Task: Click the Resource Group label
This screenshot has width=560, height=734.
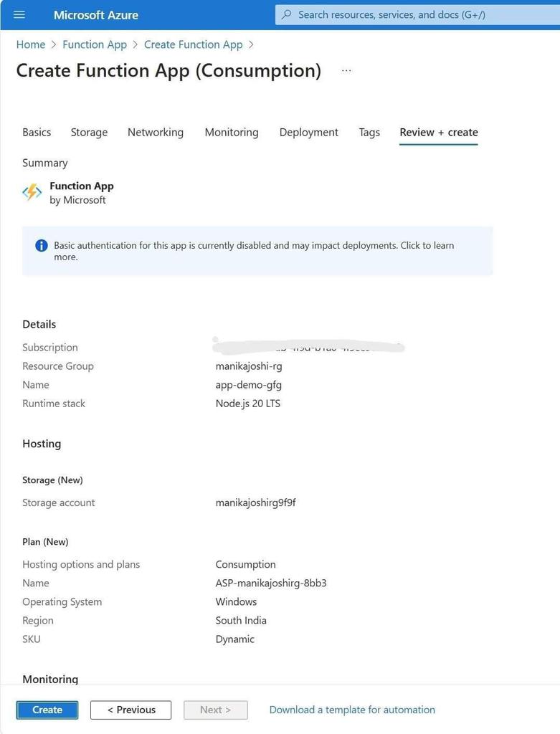Action: pyautogui.click(x=58, y=366)
